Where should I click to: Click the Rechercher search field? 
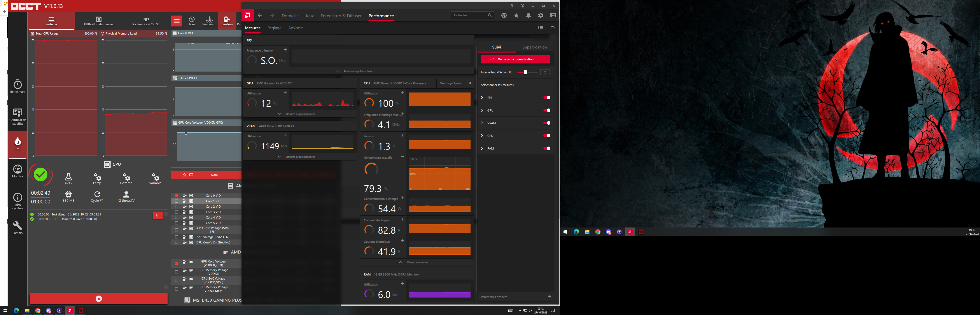pyautogui.click(x=472, y=15)
